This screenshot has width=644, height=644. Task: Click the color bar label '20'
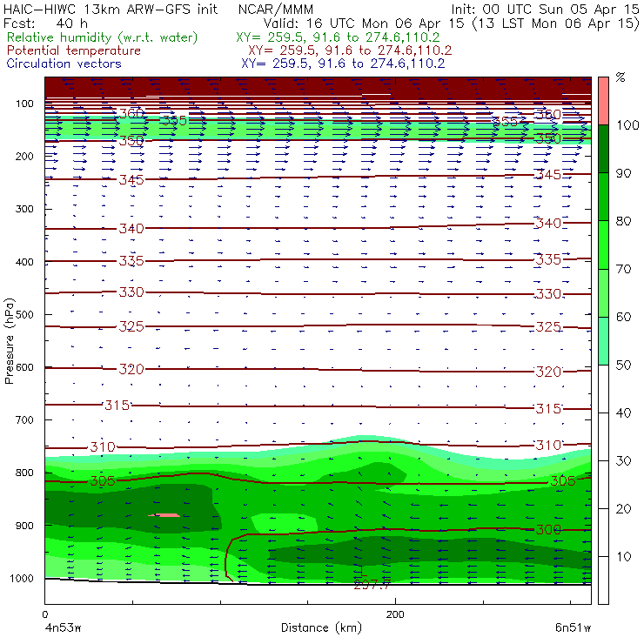click(623, 509)
